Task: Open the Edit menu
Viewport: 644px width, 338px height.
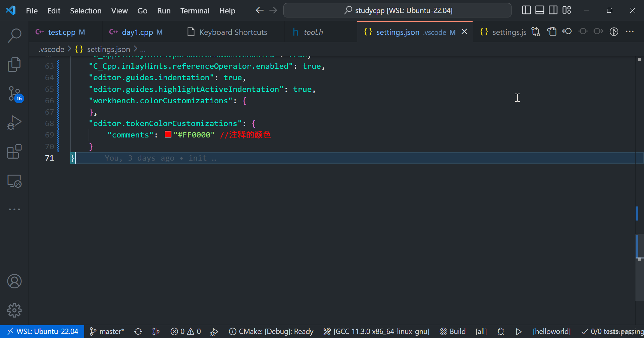Action: [x=54, y=11]
